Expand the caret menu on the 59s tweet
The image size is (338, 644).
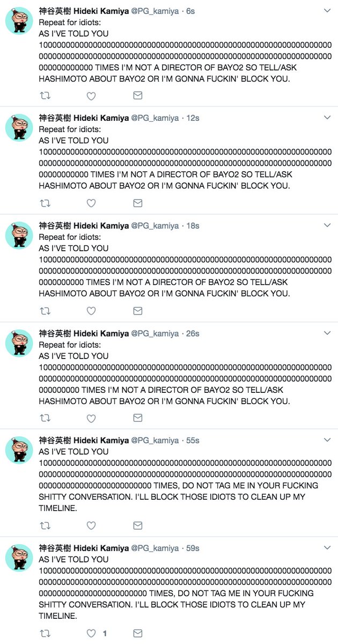[328, 547]
